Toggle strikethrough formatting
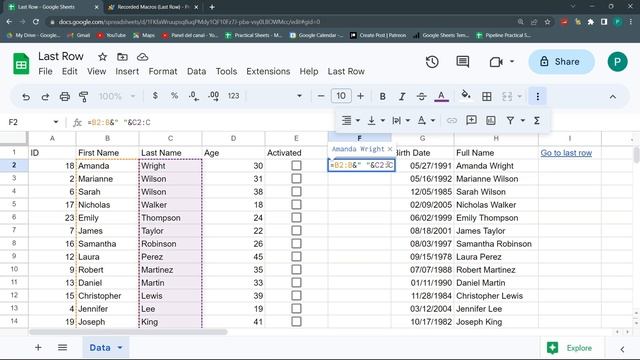This screenshot has width=640, height=360. [422, 96]
